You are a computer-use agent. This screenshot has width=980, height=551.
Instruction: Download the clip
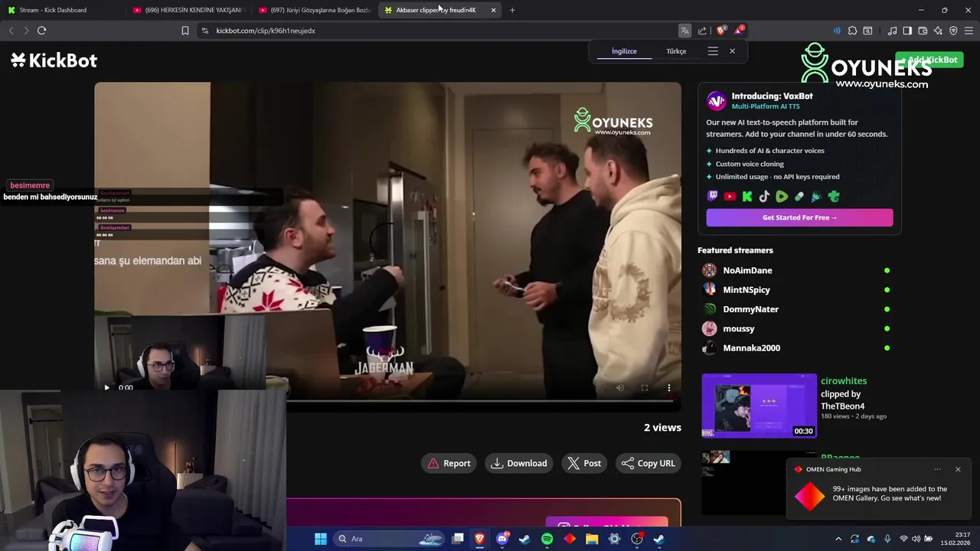point(519,463)
